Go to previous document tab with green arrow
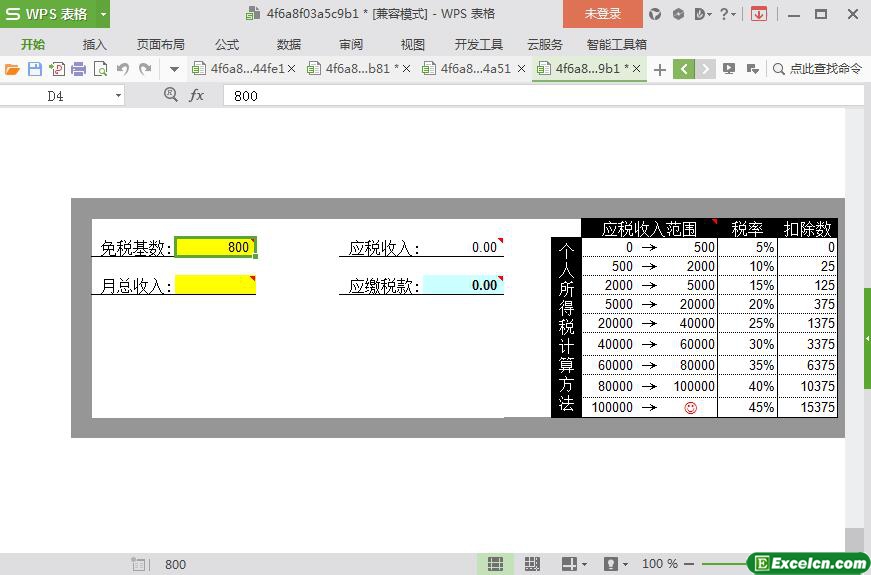Image resolution: width=871 pixels, height=575 pixels. pos(684,69)
